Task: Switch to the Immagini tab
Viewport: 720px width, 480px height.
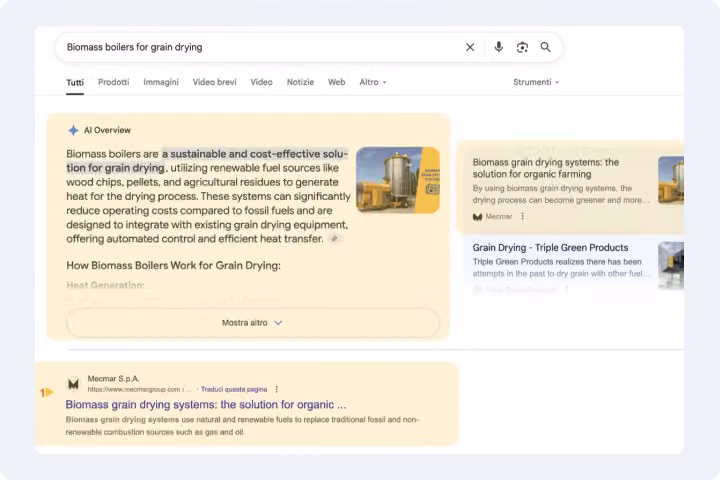Action: [161, 82]
